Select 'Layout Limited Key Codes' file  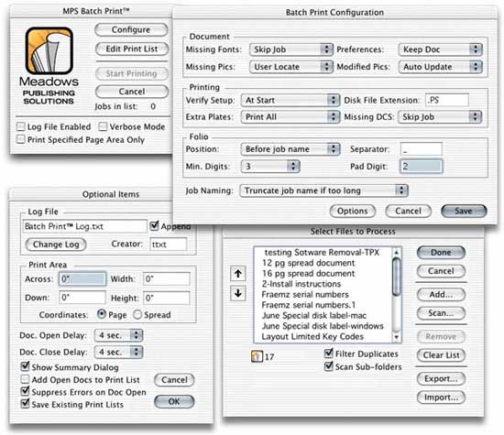click(x=312, y=336)
